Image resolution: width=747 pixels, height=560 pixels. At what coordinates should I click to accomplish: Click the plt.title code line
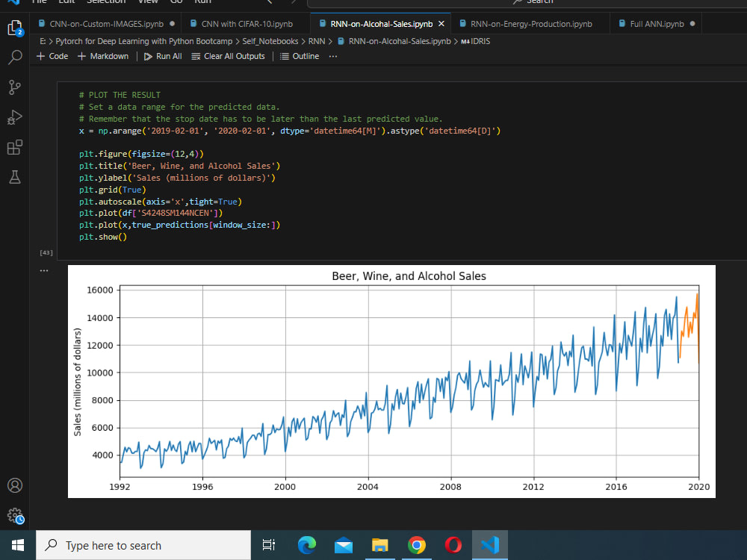click(x=179, y=166)
